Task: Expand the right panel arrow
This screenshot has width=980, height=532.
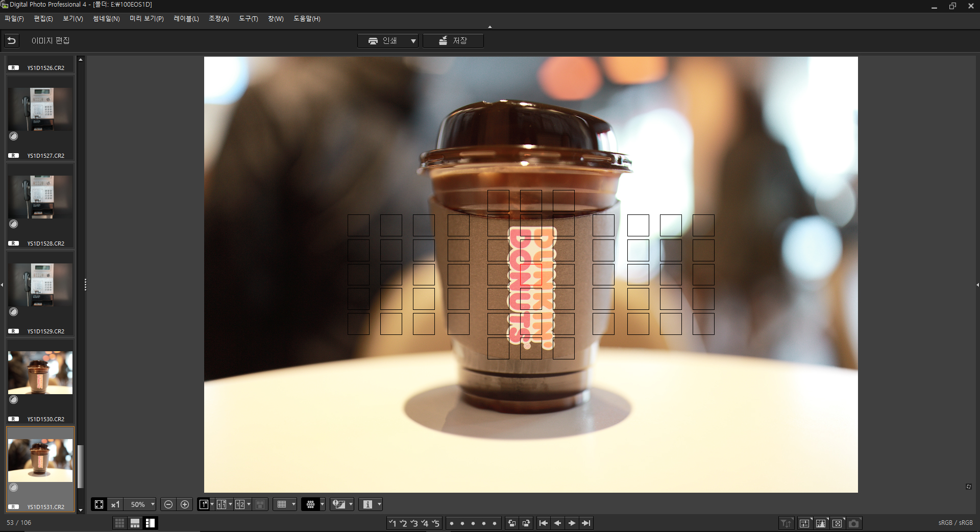Action: (x=977, y=285)
